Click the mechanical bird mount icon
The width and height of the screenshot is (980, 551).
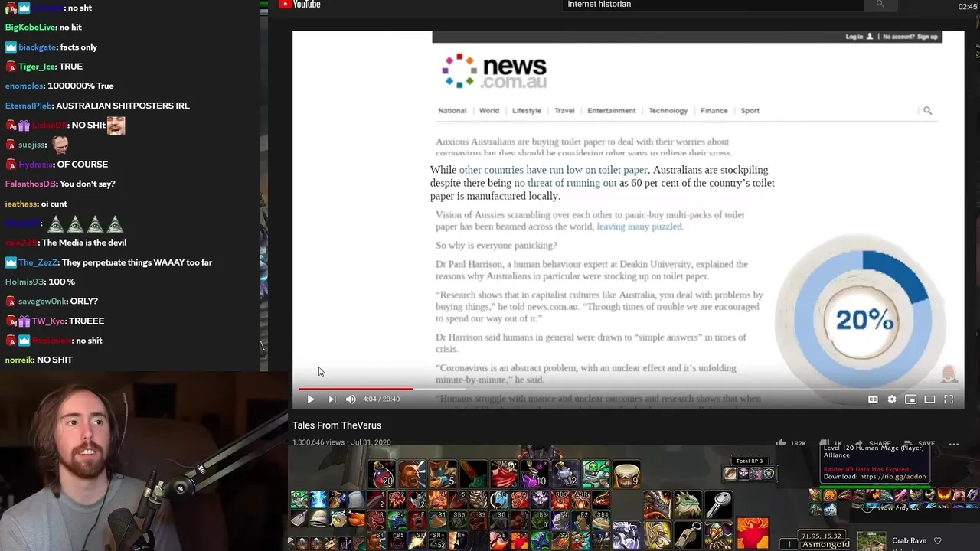point(718,534)
